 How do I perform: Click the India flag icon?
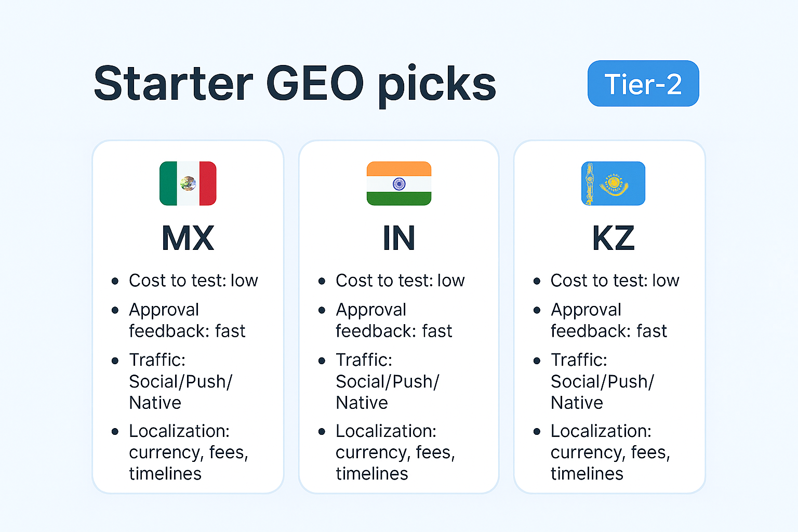399,183
